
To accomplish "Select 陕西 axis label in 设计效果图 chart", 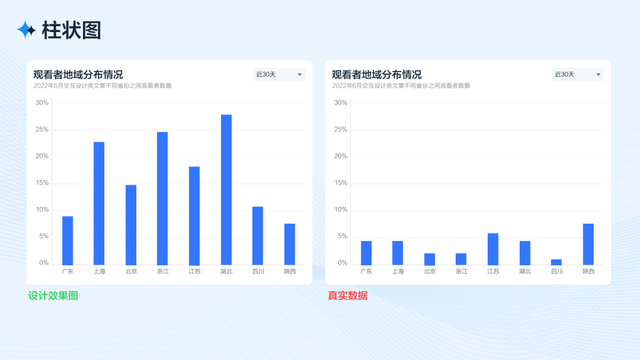I will [x=290, y=271].
